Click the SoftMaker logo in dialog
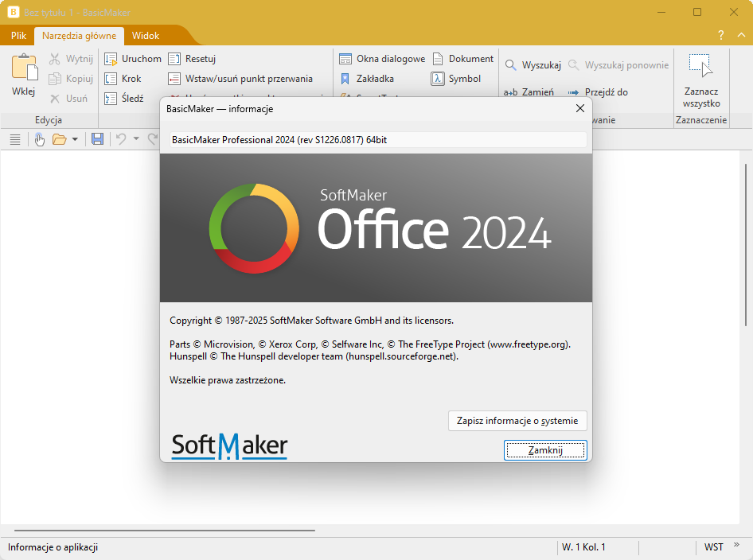 tap(229, 446)
